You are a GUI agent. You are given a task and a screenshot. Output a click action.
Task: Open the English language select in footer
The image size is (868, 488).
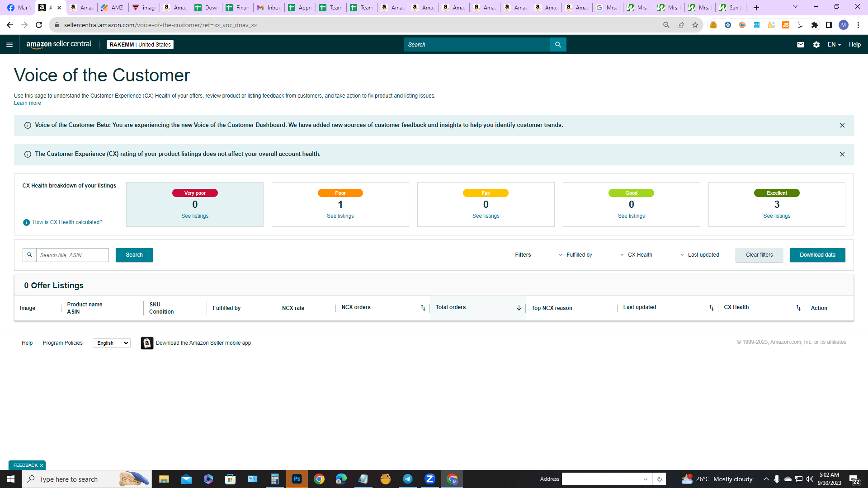(112, 343)
